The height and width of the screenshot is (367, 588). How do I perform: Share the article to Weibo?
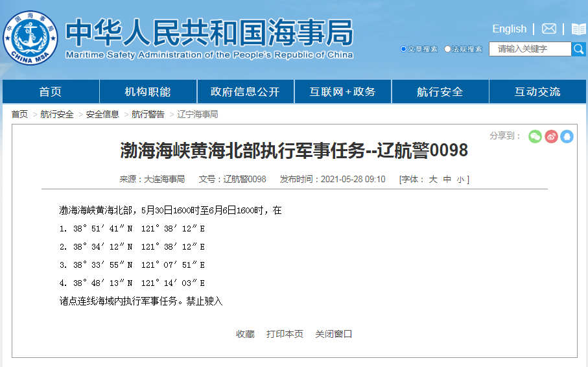pyautogui.click(x=551, y=136)
